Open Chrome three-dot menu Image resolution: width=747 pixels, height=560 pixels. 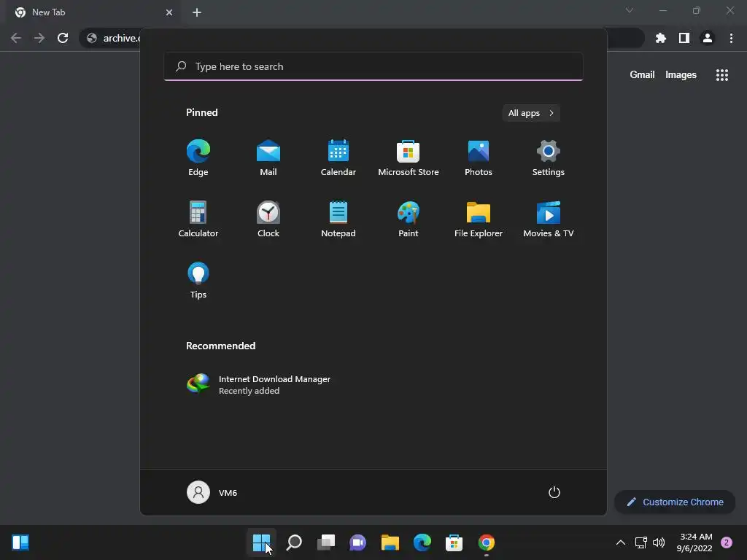click(731, 38)
